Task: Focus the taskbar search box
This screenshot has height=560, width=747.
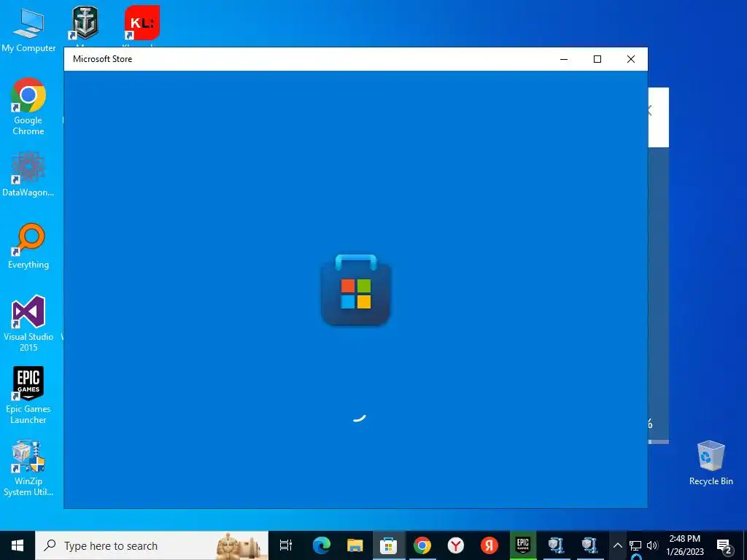Action: 152,545
